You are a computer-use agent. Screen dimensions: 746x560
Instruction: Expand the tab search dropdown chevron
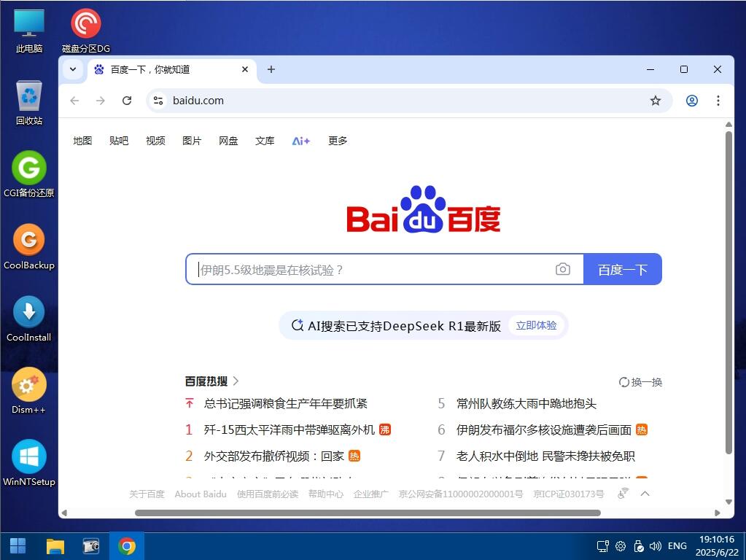tap(72, 69)
